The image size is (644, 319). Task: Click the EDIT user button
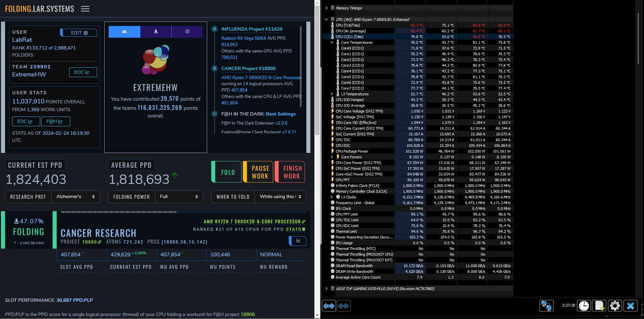click(x=79, y=33)
